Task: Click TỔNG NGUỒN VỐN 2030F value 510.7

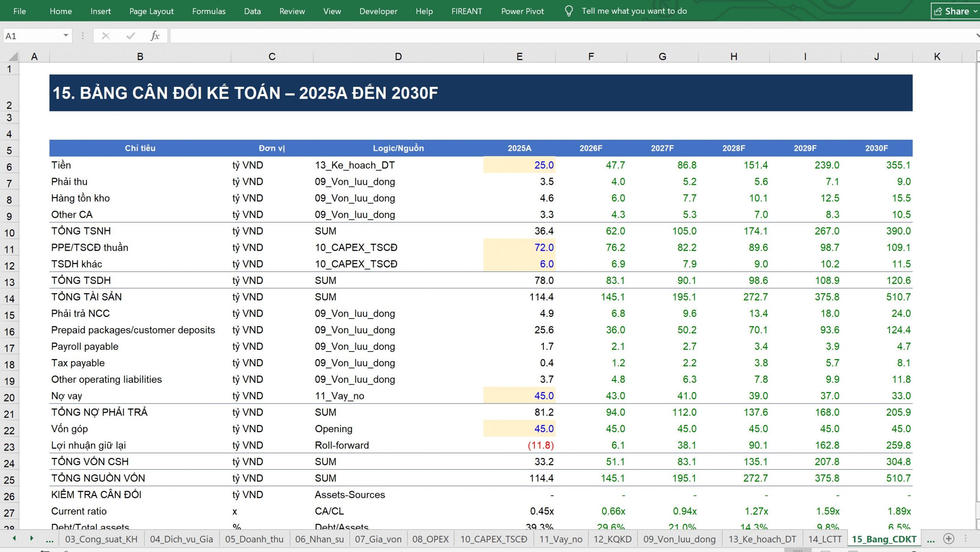Action: click(x=877, y=478)
